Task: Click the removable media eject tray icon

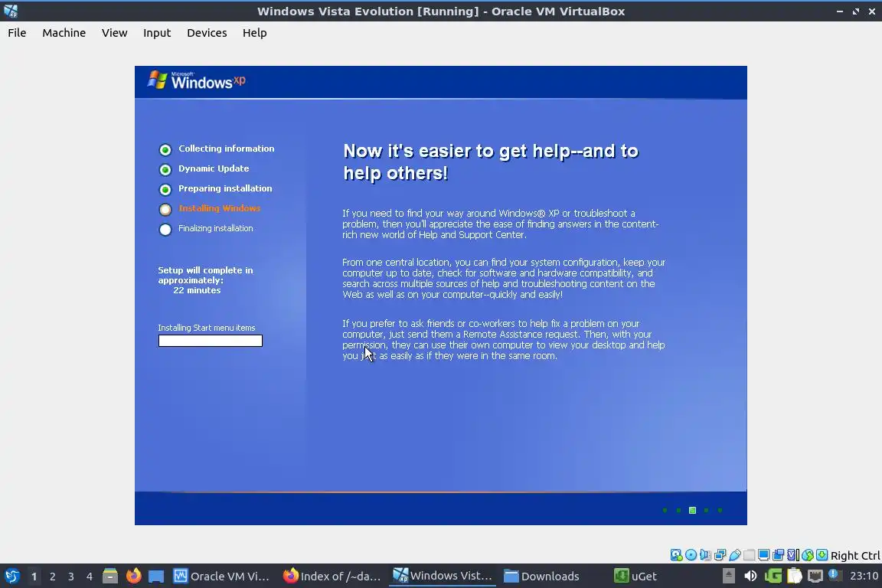Action: [728, 577]
